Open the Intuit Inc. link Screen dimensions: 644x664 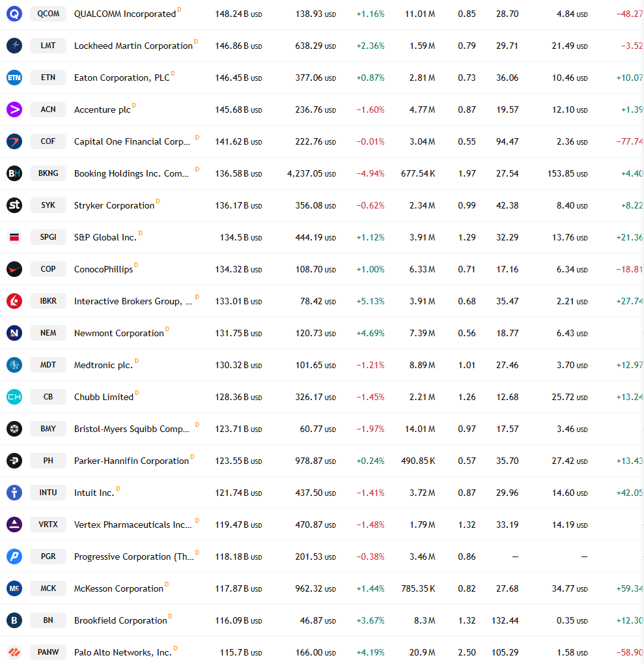(x=94, y=493)
